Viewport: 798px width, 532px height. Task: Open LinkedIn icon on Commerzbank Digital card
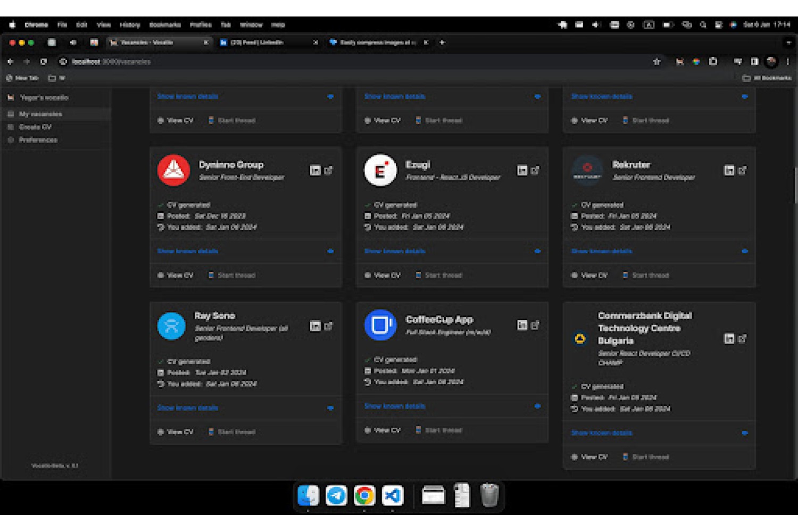point(729,338)
